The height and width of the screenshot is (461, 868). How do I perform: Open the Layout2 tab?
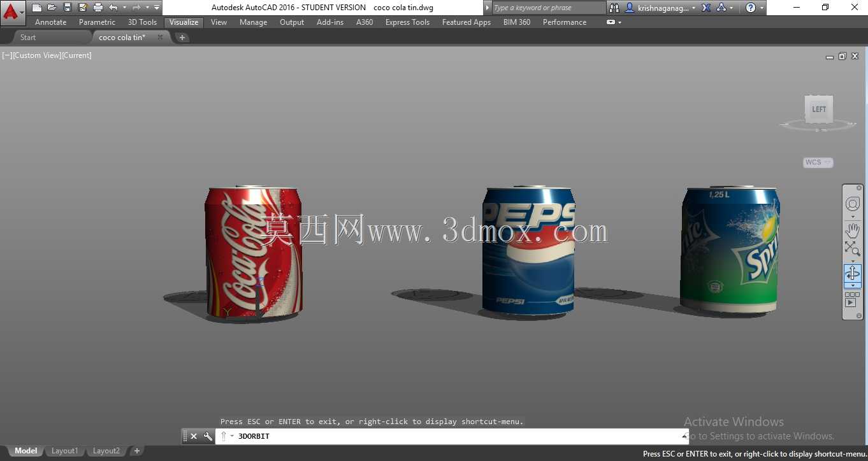(x=106, y=451)
